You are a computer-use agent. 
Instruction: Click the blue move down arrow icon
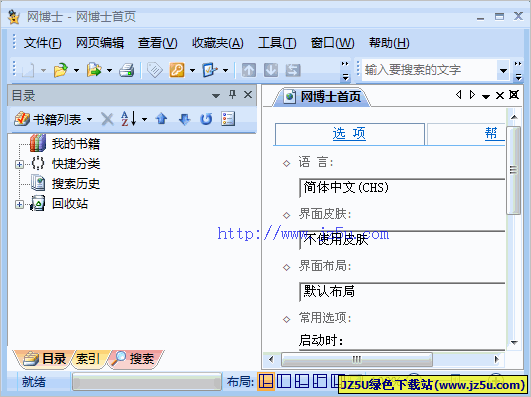184,119
